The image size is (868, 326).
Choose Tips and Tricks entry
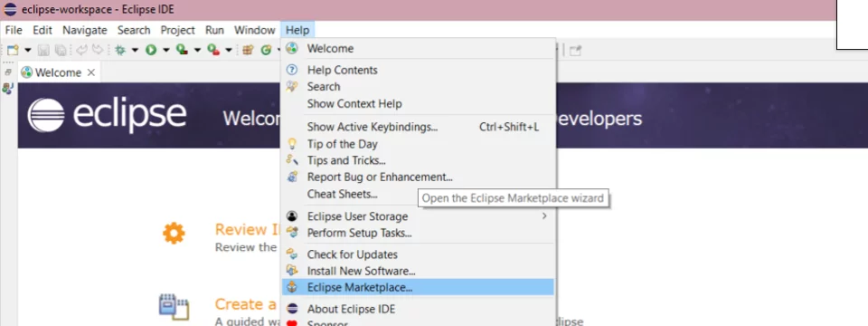pyautogui.click(x=418, y=161)
